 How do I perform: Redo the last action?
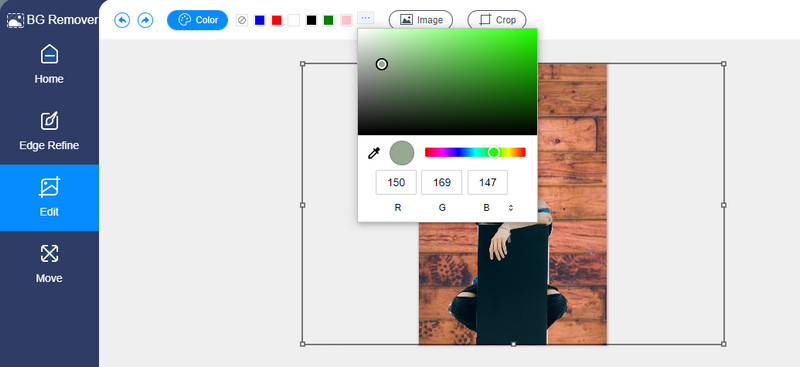coord(145,20)
